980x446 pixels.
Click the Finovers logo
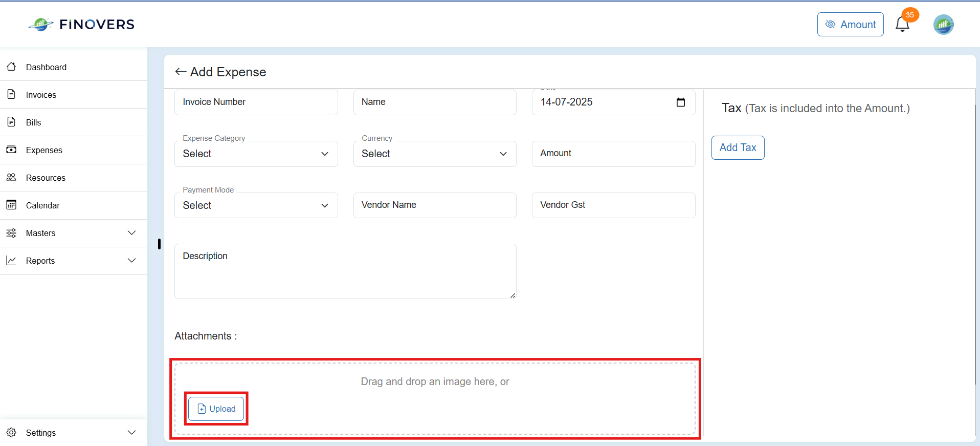[x=82, y=24]
